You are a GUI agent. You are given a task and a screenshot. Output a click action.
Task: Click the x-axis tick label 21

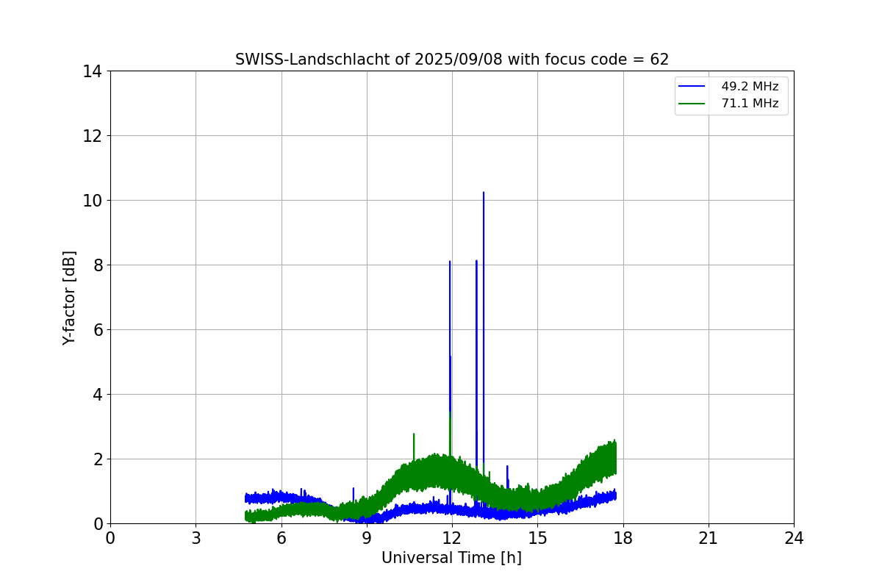(709, 538)
